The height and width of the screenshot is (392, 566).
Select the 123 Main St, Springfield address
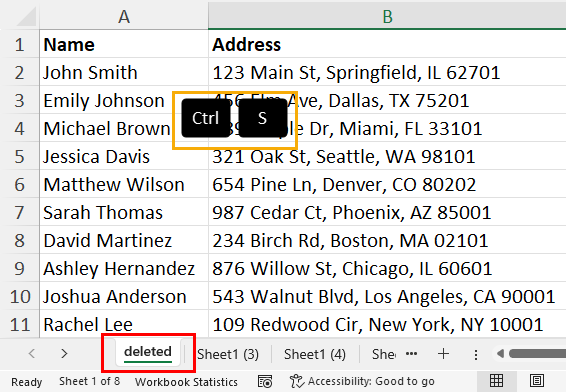pyautogui.click(x=387, y=72)
